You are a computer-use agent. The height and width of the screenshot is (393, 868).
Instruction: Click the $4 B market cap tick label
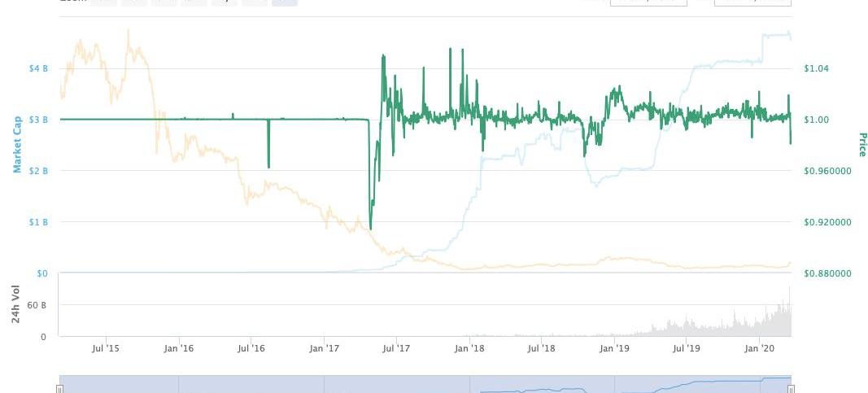point(39,68)
